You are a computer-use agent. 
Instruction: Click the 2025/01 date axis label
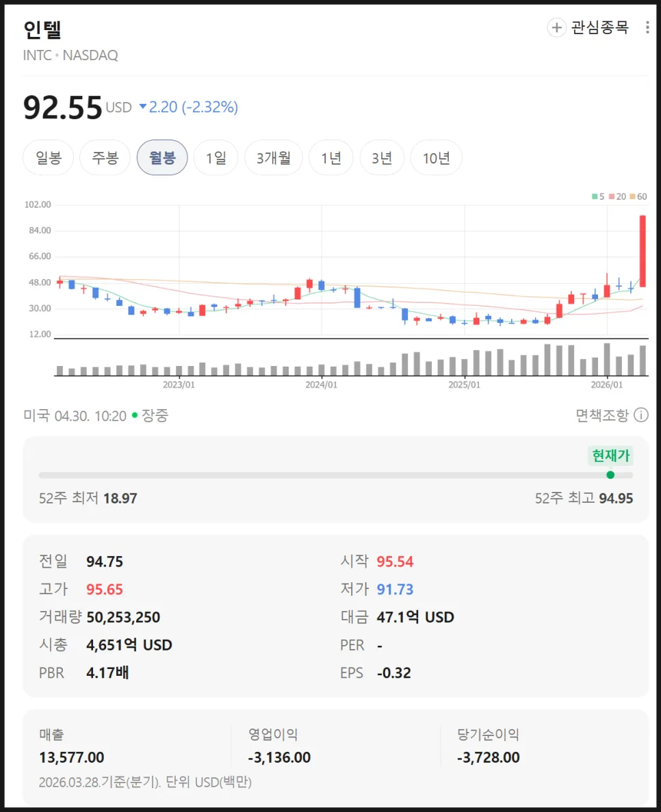click(x=464, y=384)
